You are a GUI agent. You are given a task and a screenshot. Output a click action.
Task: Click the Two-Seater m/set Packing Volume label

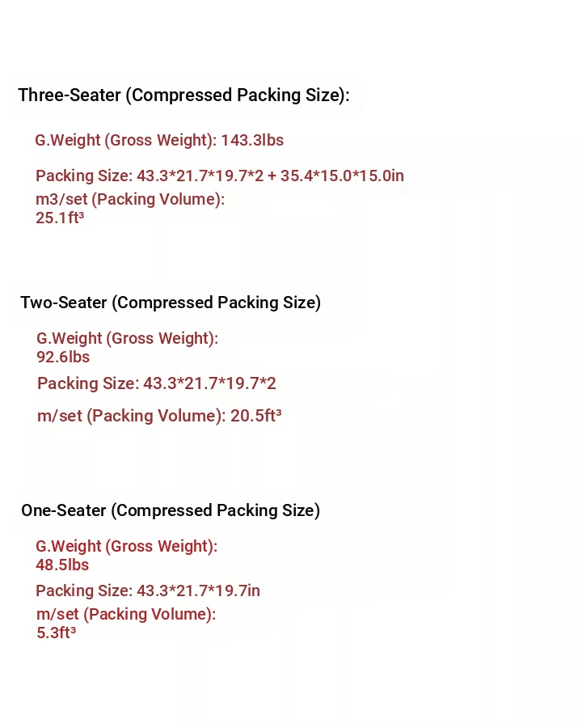pyautogui.click(x=131, y=417)
